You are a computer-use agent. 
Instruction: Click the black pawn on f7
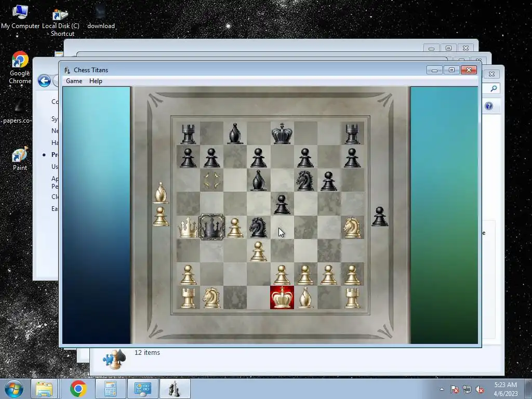click(x=305, y=157)
